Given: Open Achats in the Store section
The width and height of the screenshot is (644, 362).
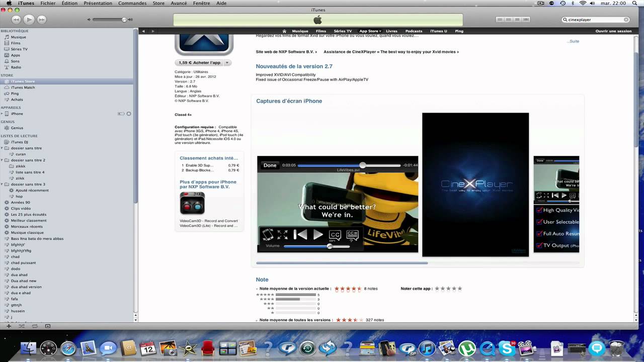Looking at the screenshot, I should [17, 100].
